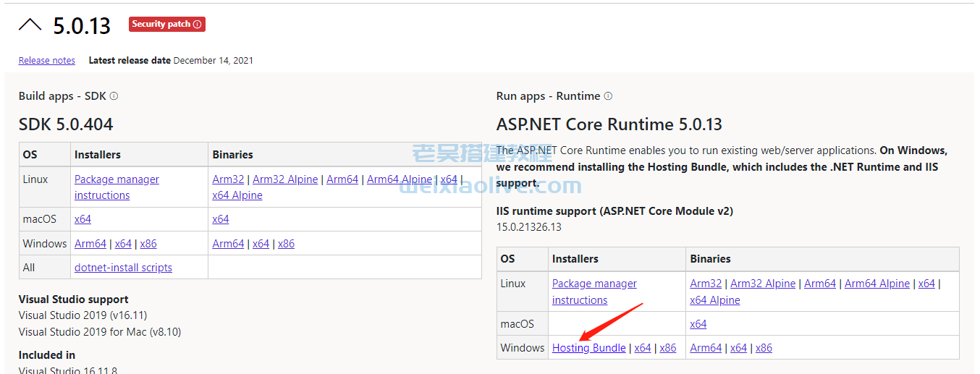Download Runtime macOS x64 binary

(x=698, y=324)
